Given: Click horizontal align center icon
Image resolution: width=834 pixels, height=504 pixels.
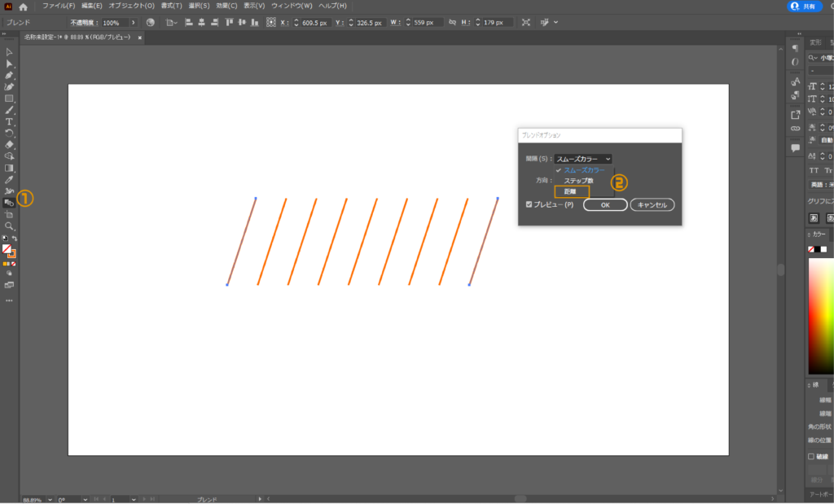Looking at the screenshot, I should [x=202, y=22].
